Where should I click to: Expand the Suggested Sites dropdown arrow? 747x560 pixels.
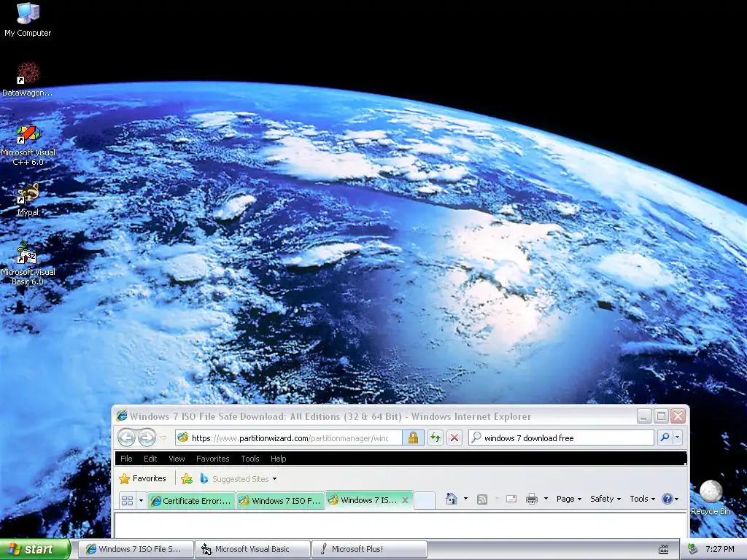274,479
